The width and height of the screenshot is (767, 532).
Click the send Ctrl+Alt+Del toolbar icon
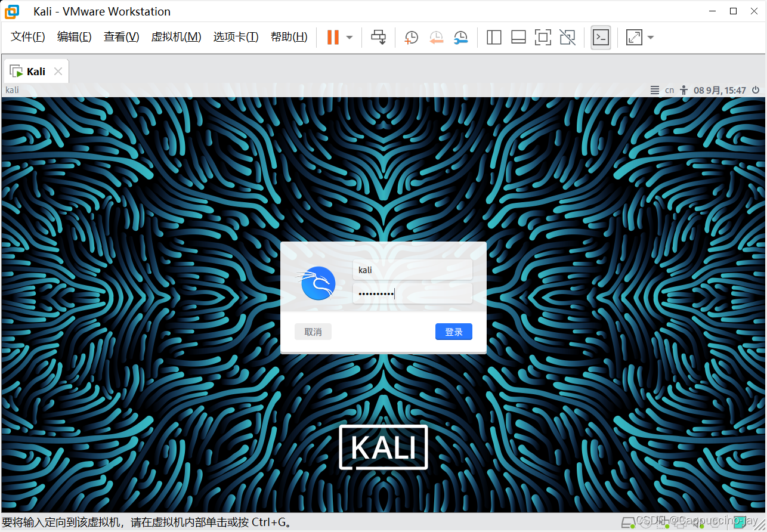[379, 37]
